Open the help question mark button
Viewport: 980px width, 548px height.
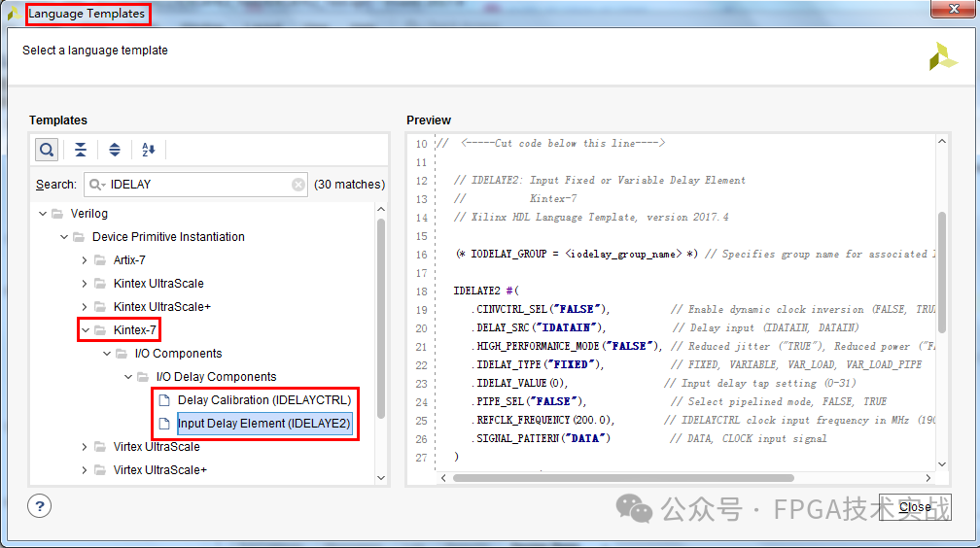39,506
